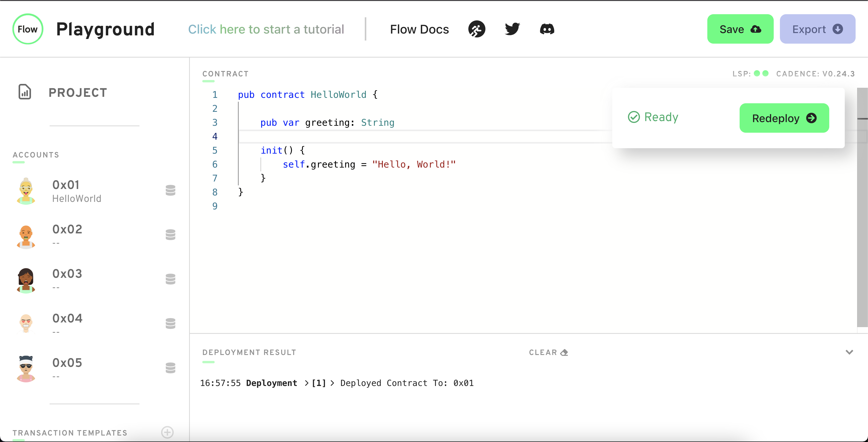Click the Ready status text
Viewport: 868px width, 442px height.
coord(661,117)
